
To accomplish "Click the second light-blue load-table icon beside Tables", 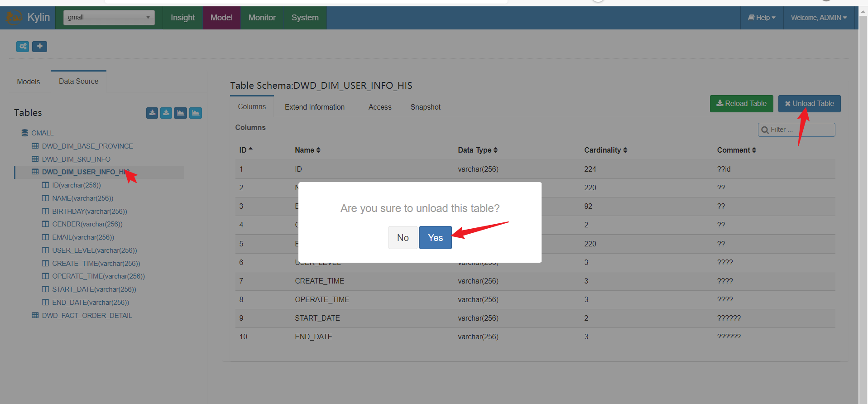I will pos(166,113).
